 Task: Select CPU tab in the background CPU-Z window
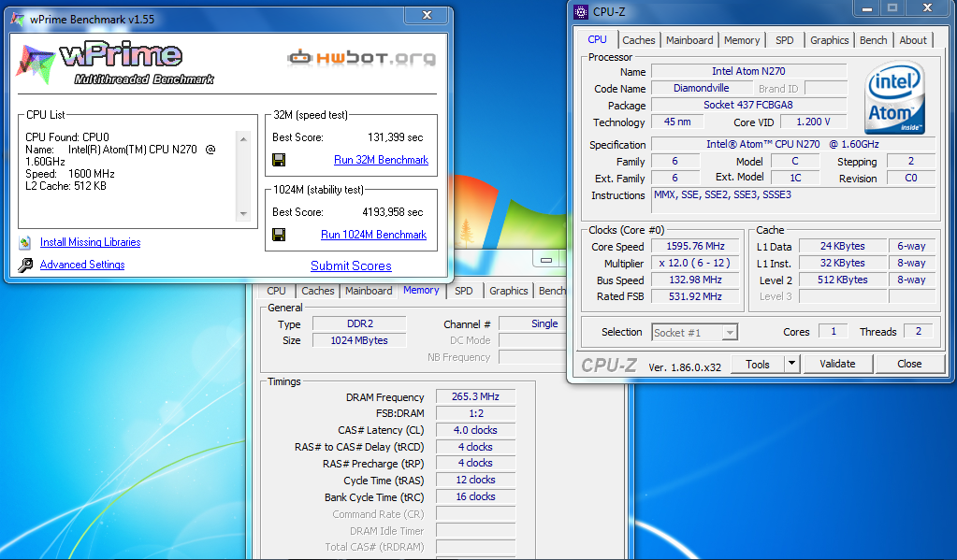[x=277, y=291]
